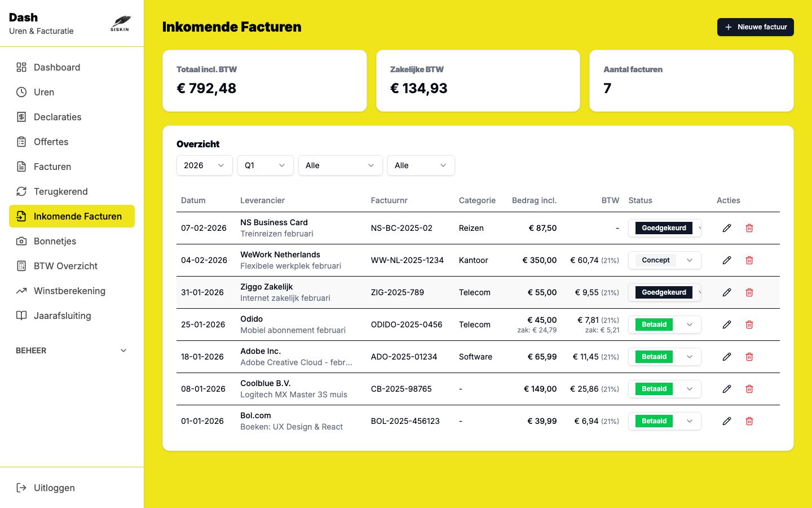This screenshot has width=812, height=508.
Task: Navigate to the Dashboard menu item
Action: pyautogui.click(x=57, y=67)
